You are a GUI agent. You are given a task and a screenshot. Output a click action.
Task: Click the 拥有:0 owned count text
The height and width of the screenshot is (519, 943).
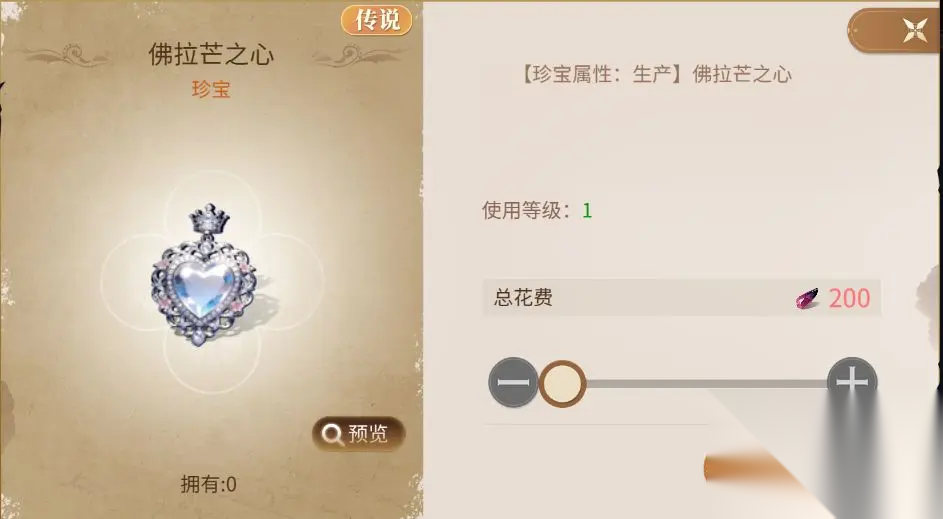click(x=209, y=484)
